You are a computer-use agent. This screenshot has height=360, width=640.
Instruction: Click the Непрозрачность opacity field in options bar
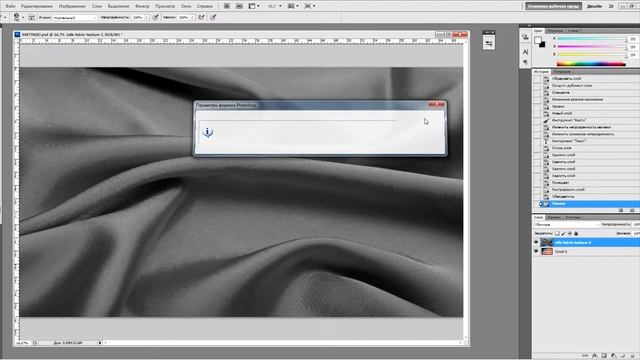click(x=138, y=18)
